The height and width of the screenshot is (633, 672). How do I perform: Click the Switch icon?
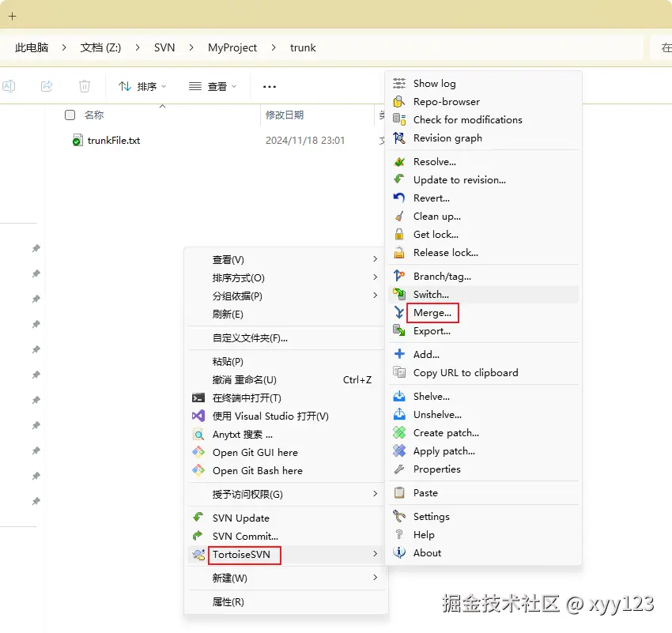coord(399,294)
